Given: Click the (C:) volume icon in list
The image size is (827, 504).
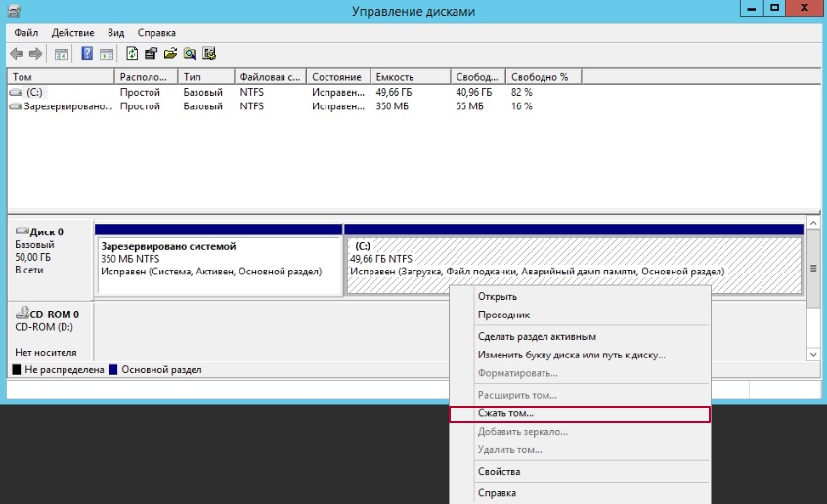Looking at the screenshot, I should point(16,92).
